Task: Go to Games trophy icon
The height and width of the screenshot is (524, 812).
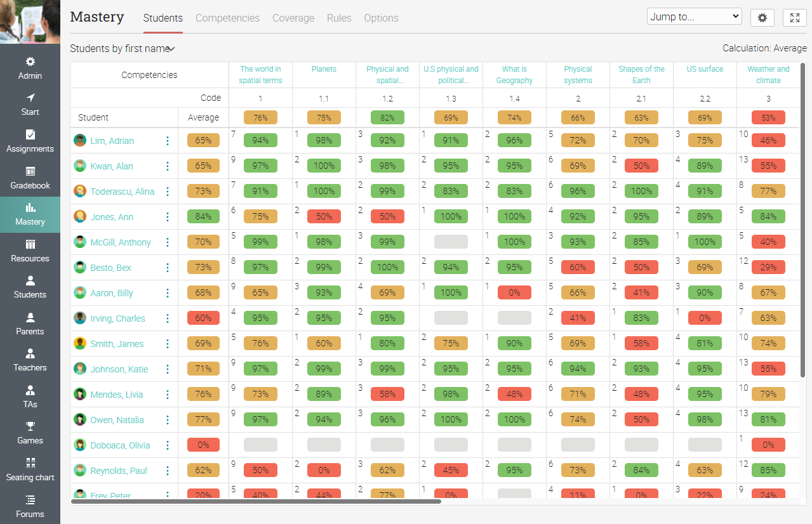Action: point(30,426)
